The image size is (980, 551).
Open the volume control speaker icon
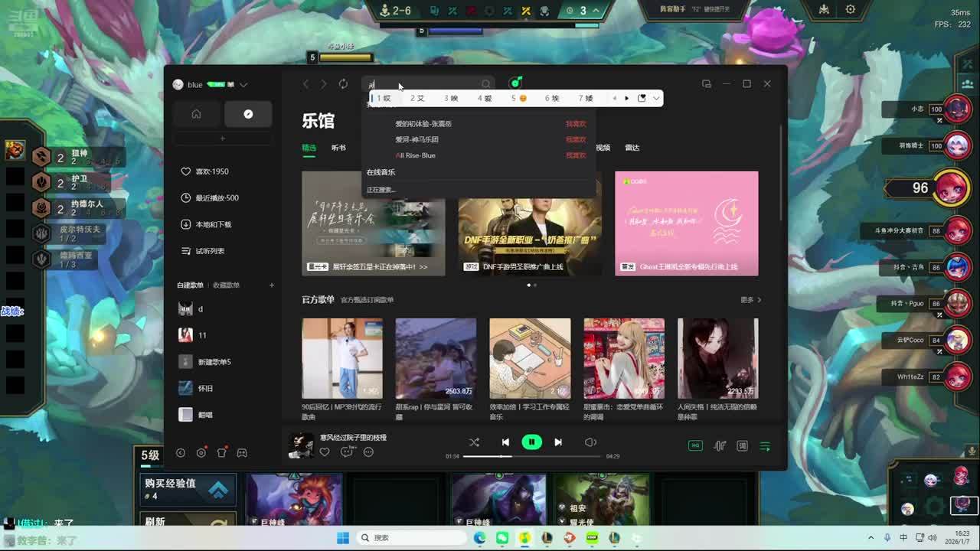[x=590, y=442]
